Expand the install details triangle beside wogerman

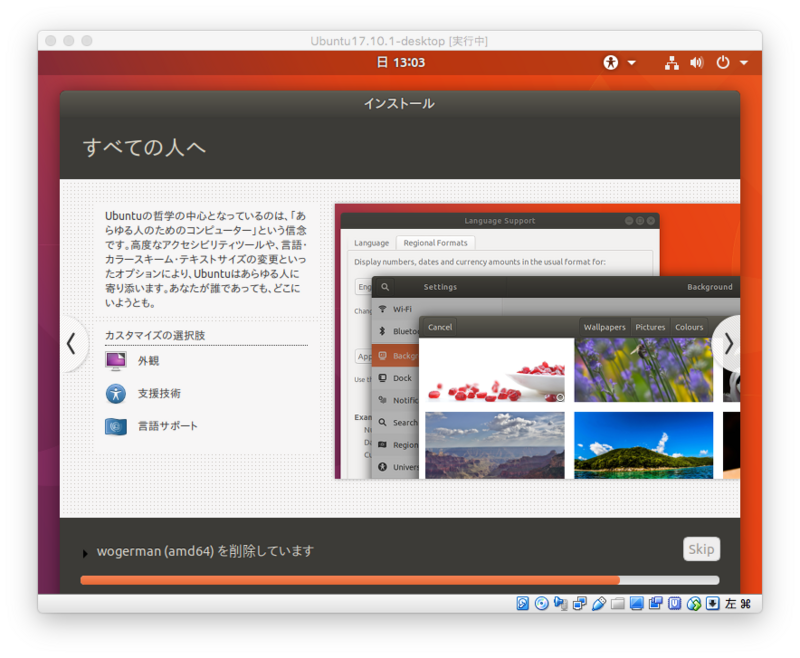coord(85,553)
